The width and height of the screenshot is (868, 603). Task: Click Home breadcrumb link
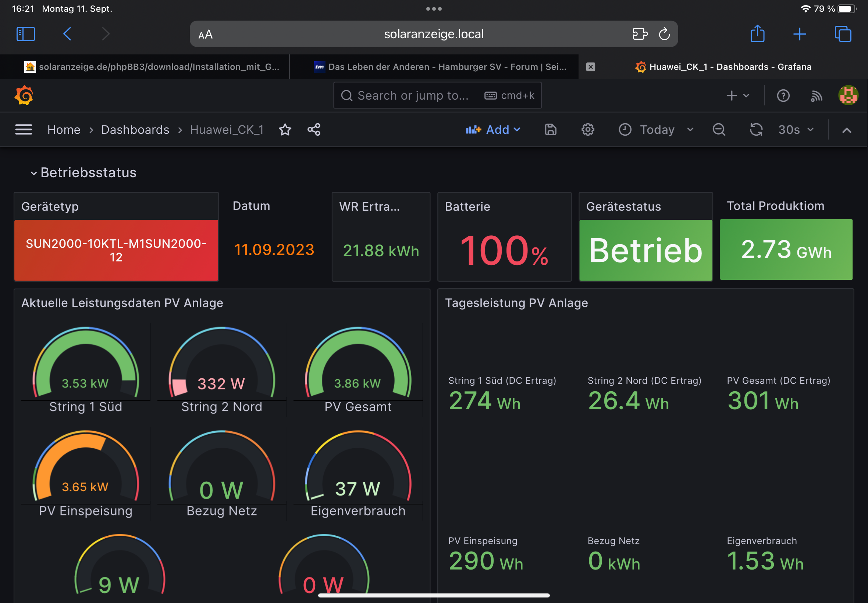[64, 129]
